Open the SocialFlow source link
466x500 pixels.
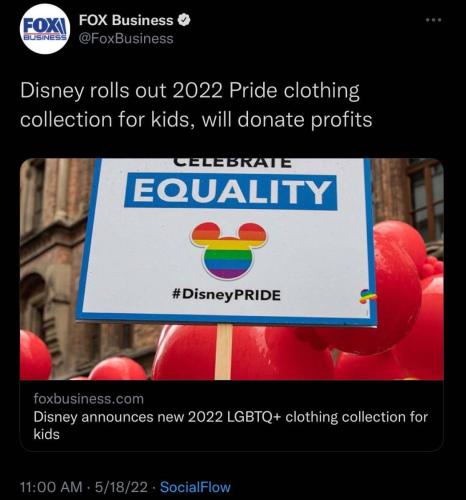tap(195, 487)
